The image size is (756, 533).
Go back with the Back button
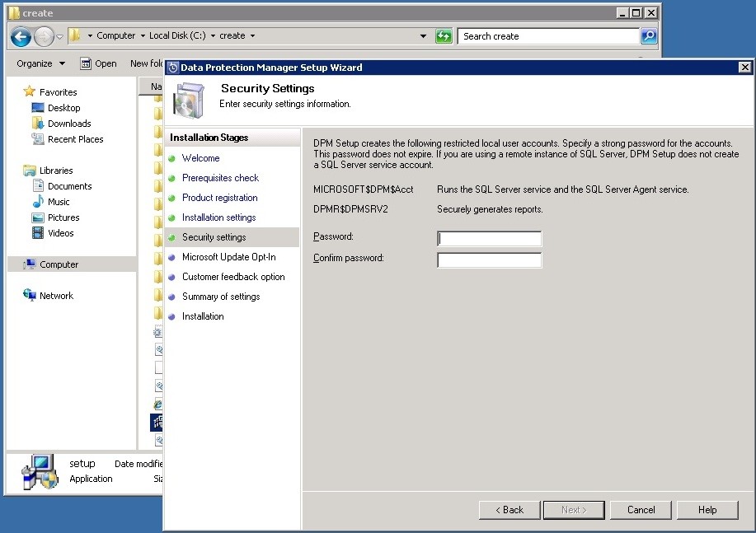tap(509, 510)
